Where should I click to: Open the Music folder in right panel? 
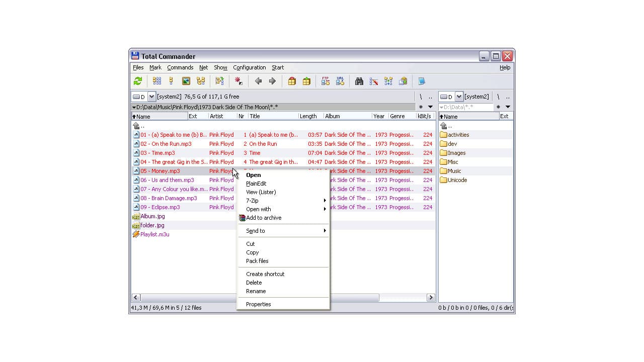pyautogui.click(x=452, y=171)
